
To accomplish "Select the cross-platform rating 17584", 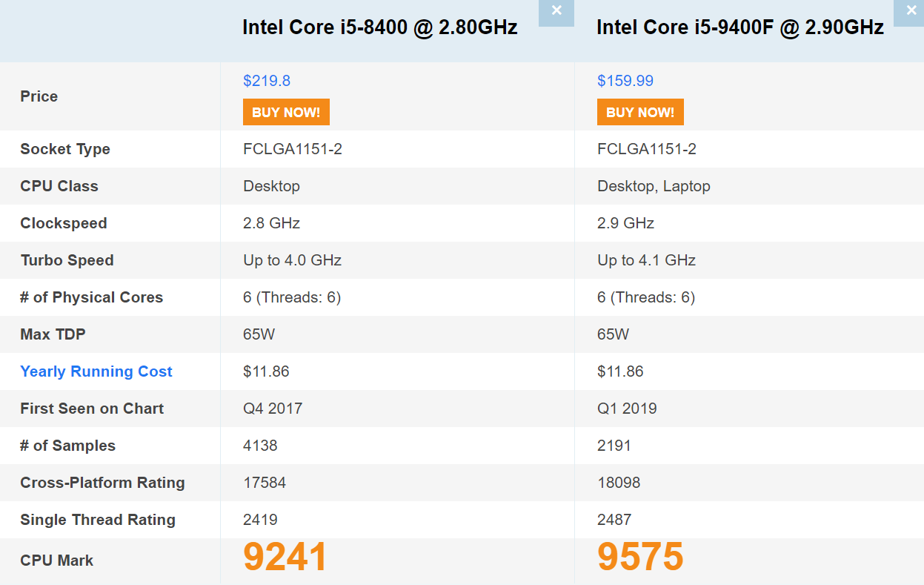I will pyautogui.click(x=265, y=483).
